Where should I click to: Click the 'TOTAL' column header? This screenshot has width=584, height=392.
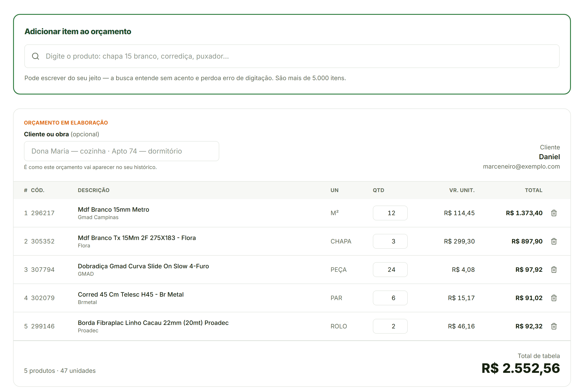533,190
